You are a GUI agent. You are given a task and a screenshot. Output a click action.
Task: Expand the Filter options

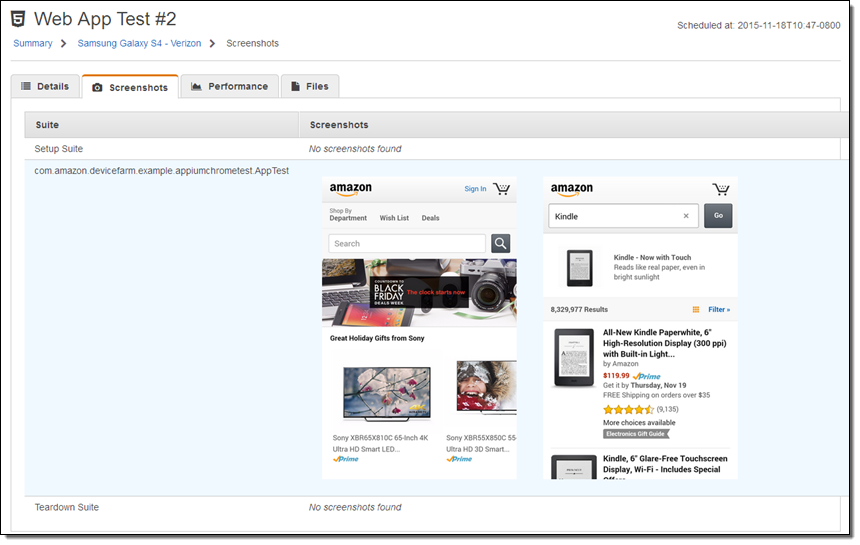718,310
